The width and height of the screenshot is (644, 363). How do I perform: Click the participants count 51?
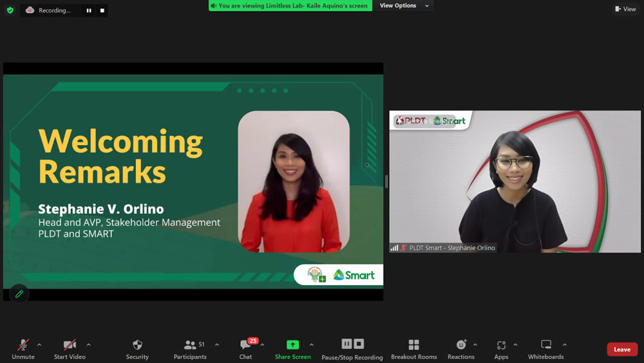point(201,344)
